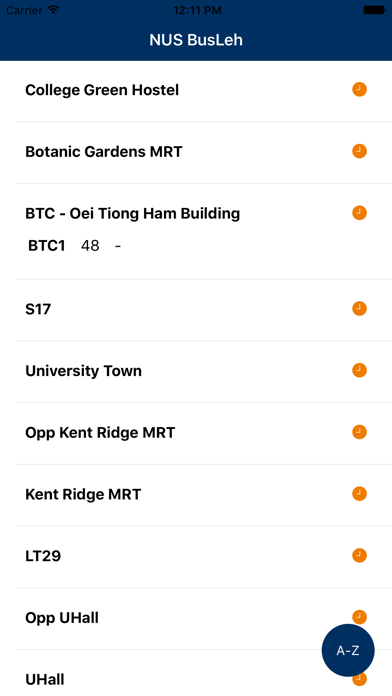
Task: Toggle A-Z sorting with the round button
Action: (348, 650)
